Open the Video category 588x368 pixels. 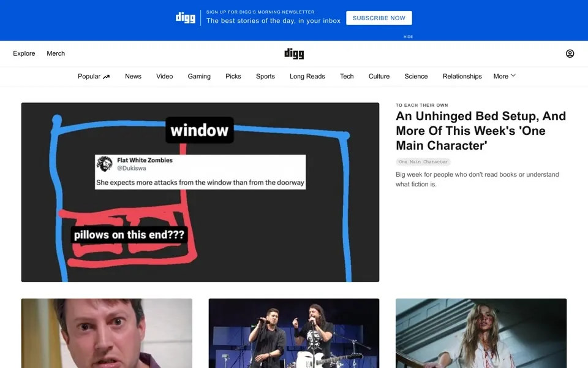(164, 76)
